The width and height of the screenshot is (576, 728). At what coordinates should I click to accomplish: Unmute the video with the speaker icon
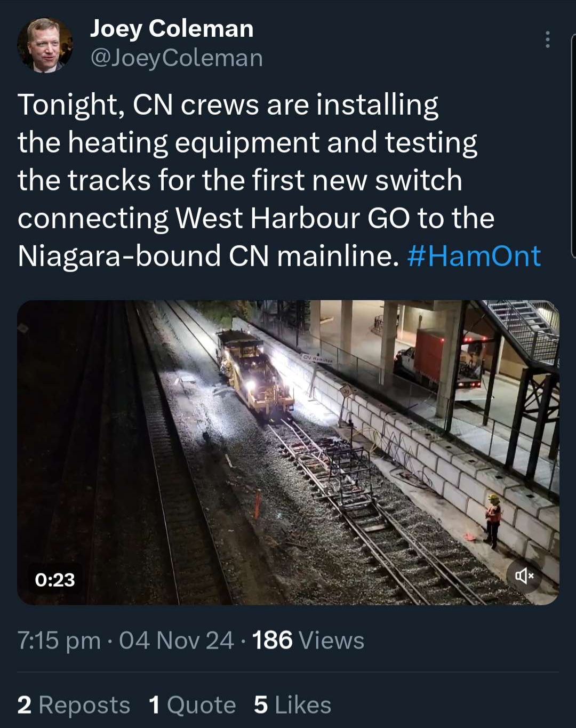pos(524,575)
